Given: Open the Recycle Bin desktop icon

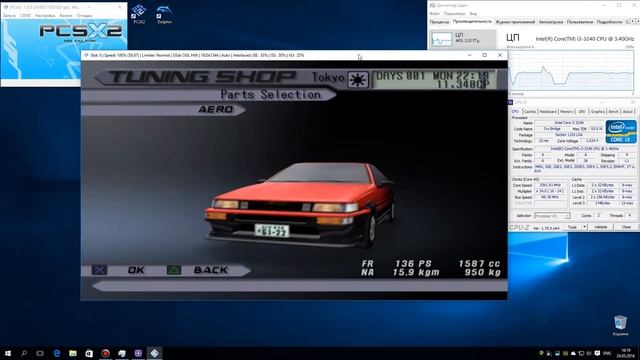Looking at the screenshot, I should [x=620, y=325].
